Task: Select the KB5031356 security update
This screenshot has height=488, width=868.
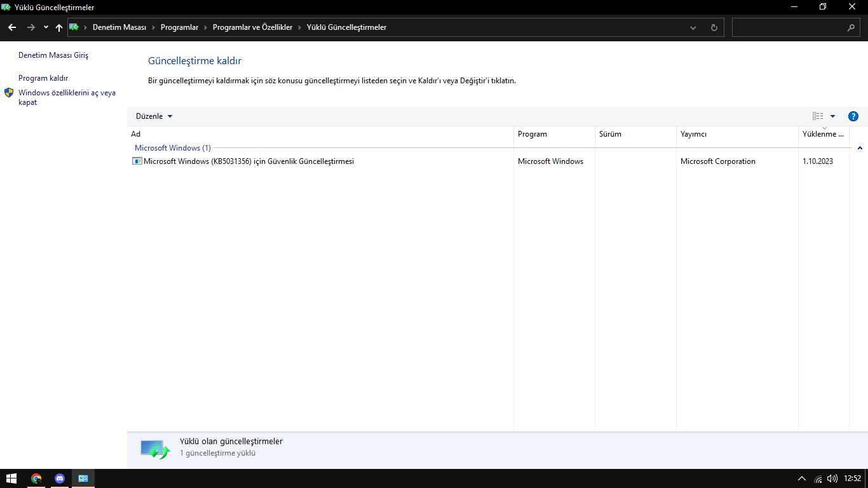Action: tap(248, 161)
